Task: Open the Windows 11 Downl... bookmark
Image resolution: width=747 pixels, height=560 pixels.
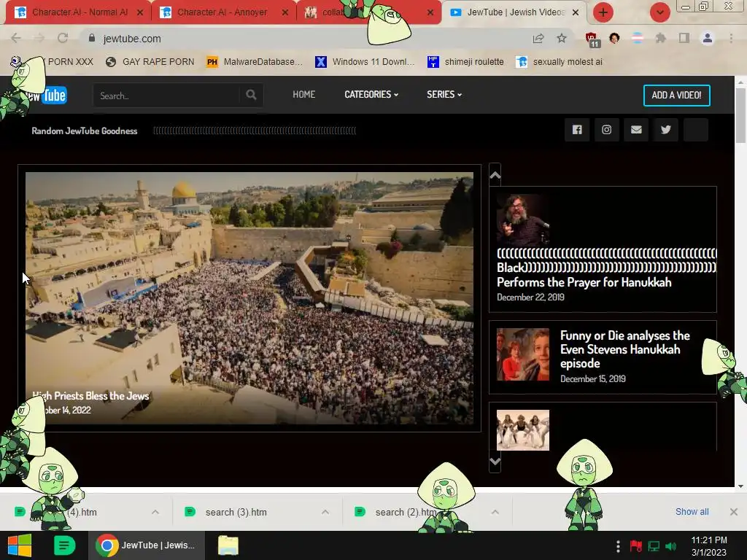Action: [365, 62]
